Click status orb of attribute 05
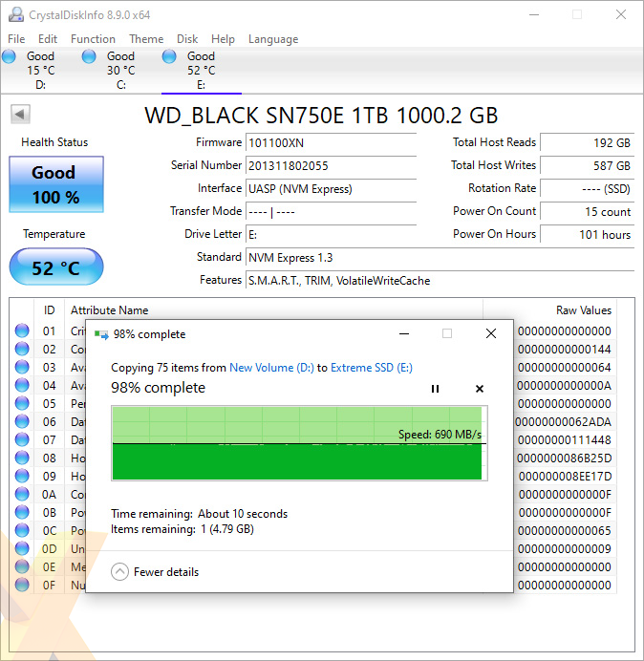 (22, 403)
